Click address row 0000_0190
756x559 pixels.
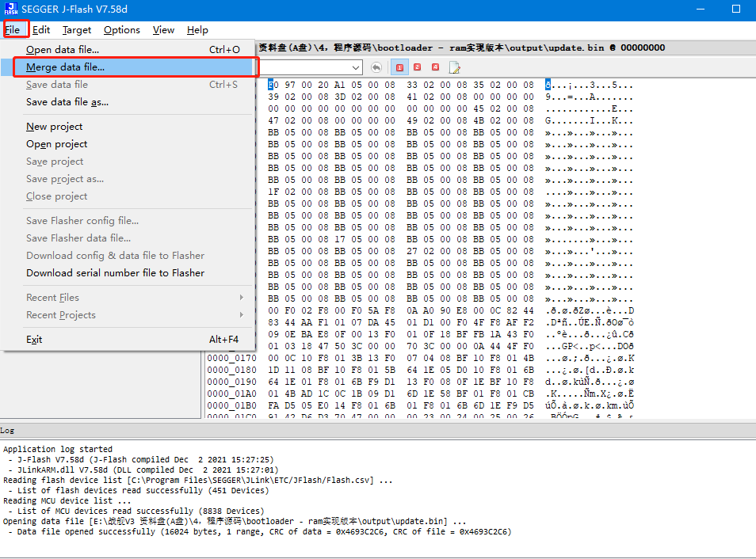click(x=232, y=382)
